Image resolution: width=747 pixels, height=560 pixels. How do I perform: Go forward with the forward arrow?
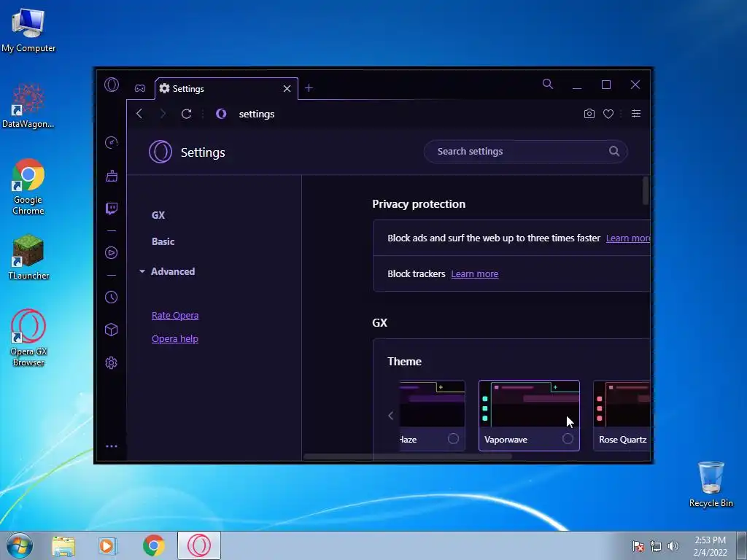coord(163,114)
